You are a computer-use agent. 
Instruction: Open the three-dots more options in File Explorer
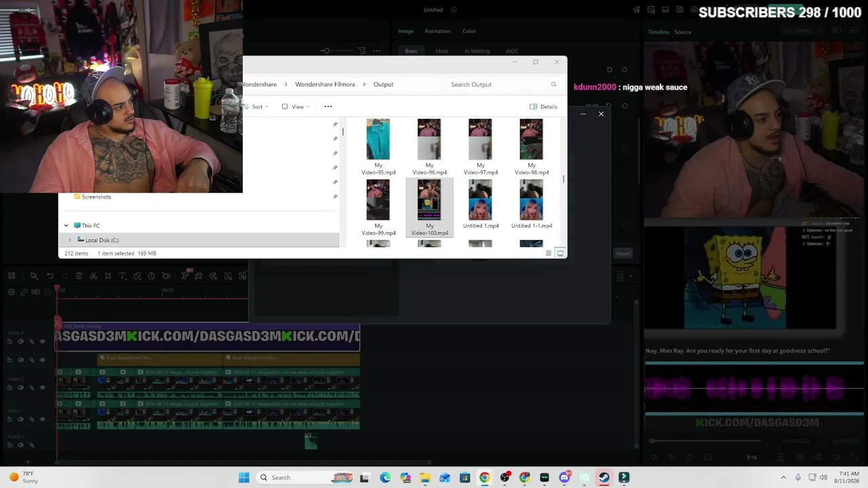point(328,106)
